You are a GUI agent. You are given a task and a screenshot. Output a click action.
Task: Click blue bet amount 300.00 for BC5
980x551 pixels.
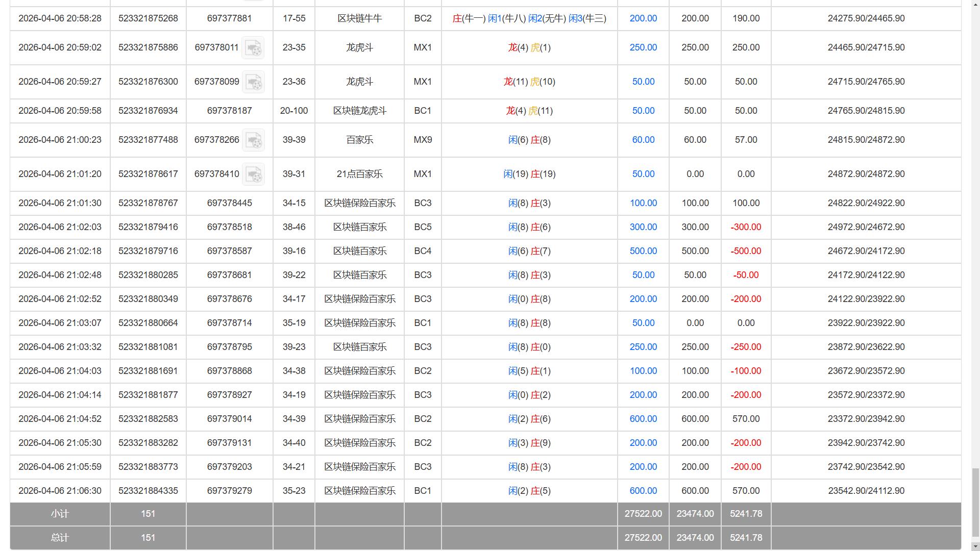coord(643,227)
